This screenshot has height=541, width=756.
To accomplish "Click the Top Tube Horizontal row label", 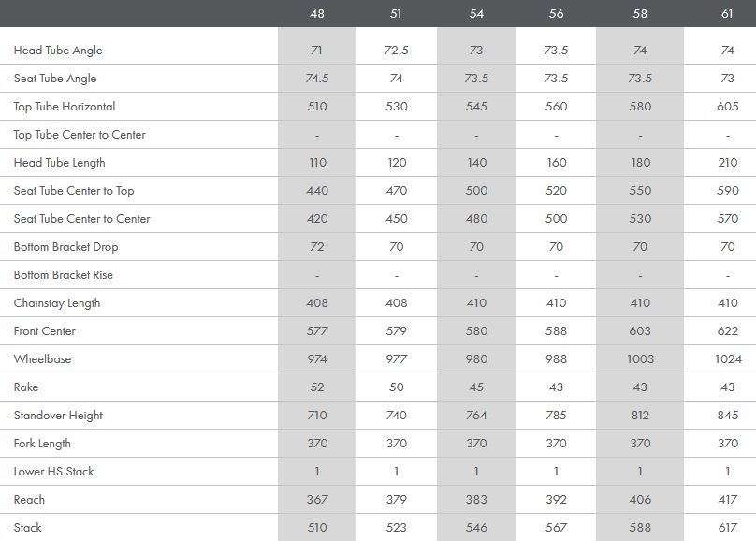I will point(65,107).
